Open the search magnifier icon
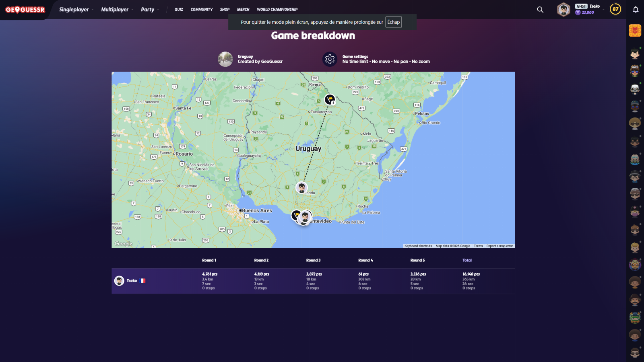 pyautogui.click(x=540, y=9)
